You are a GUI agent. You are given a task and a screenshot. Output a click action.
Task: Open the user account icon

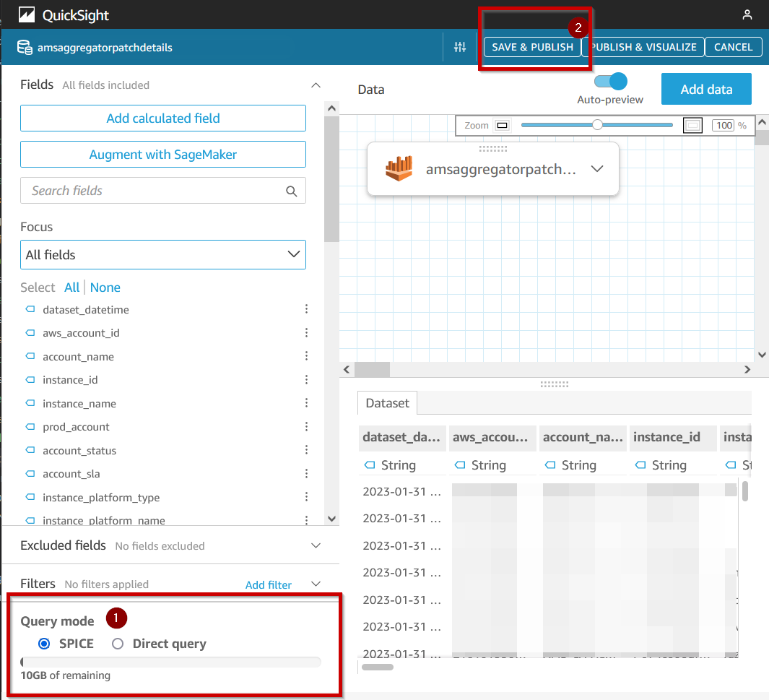click(x=747, y=14)
